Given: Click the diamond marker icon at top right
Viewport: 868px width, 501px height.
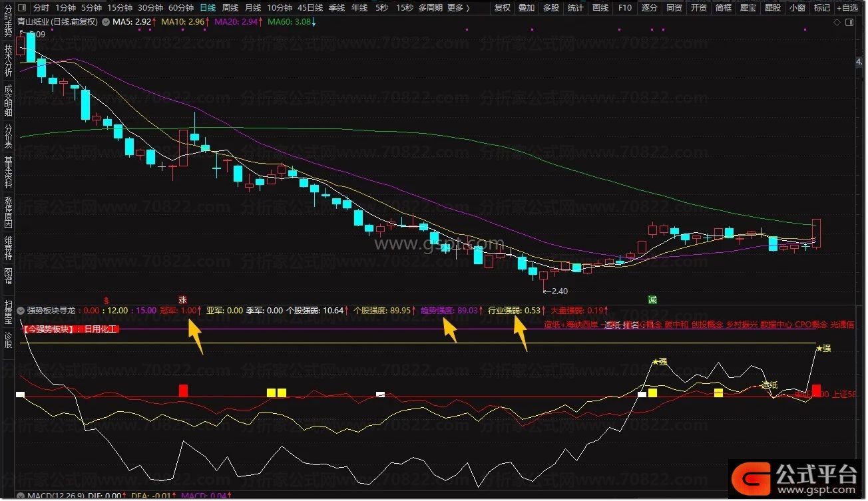Looking at the screenshot, I should click(837, 22).
